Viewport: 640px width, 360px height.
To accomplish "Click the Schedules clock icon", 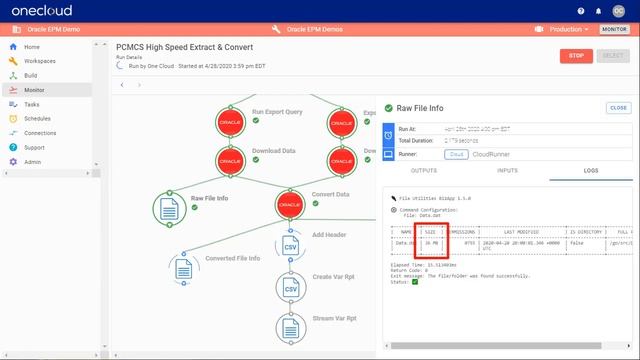I will point(13,118).
